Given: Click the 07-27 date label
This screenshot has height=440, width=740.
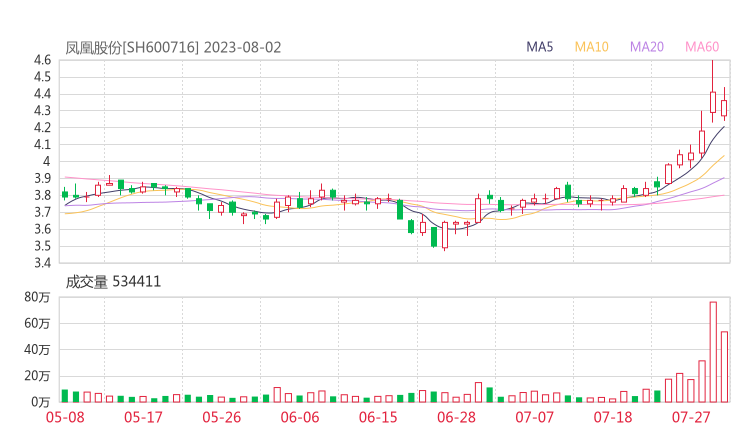Looking at the screenshot, I should pyautogui.click(x=691, y=417).
